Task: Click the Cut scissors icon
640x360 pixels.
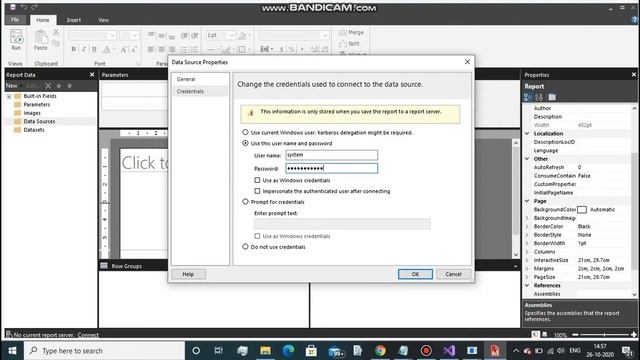Action: [56, 32]
